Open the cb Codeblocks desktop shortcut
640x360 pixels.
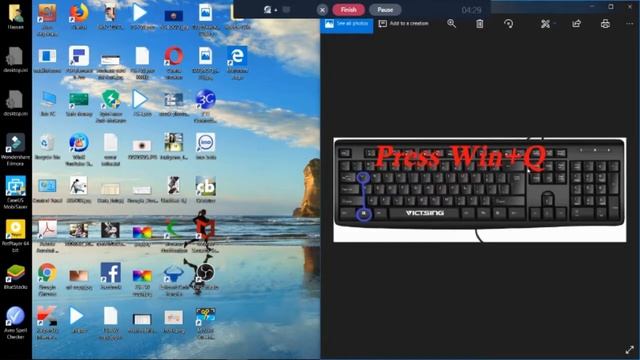pyautogui.click(x=205, y=190)
